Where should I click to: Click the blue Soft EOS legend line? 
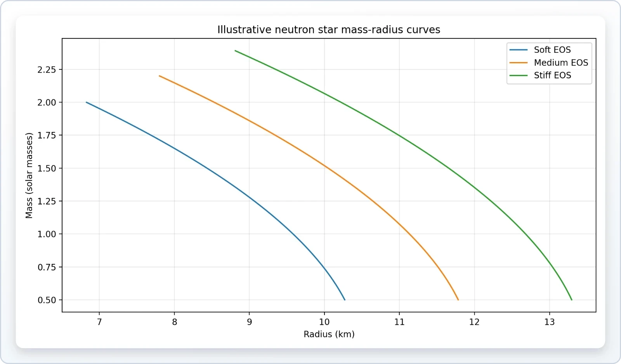[519, 50]
